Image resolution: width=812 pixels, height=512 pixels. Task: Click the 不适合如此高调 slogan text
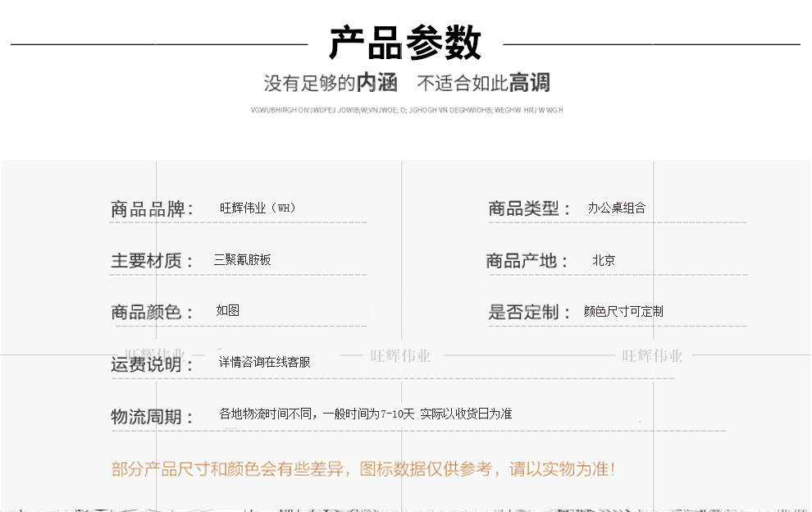tap(483, 83)
